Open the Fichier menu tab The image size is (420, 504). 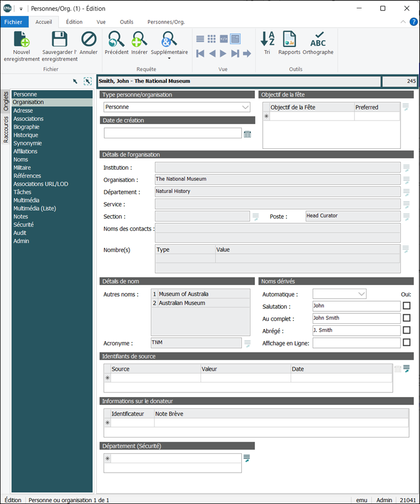pos(14,22)
